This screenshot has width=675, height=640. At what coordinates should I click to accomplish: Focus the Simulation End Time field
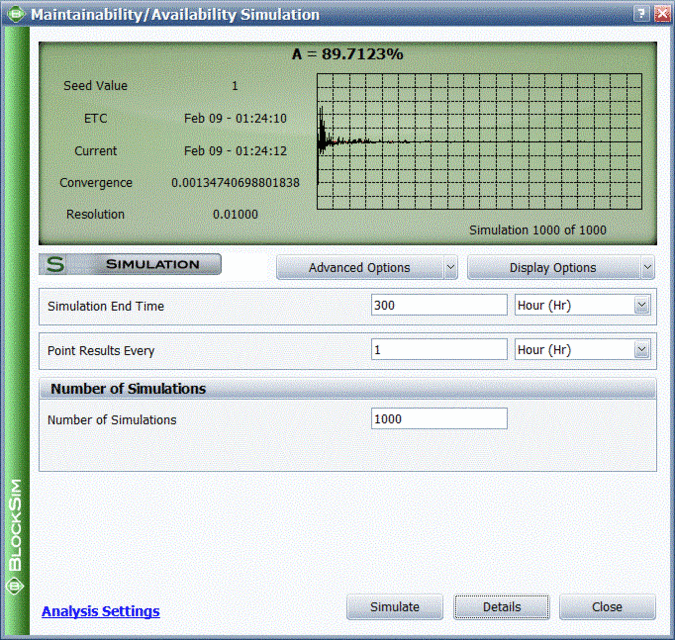tap(439, 305)
